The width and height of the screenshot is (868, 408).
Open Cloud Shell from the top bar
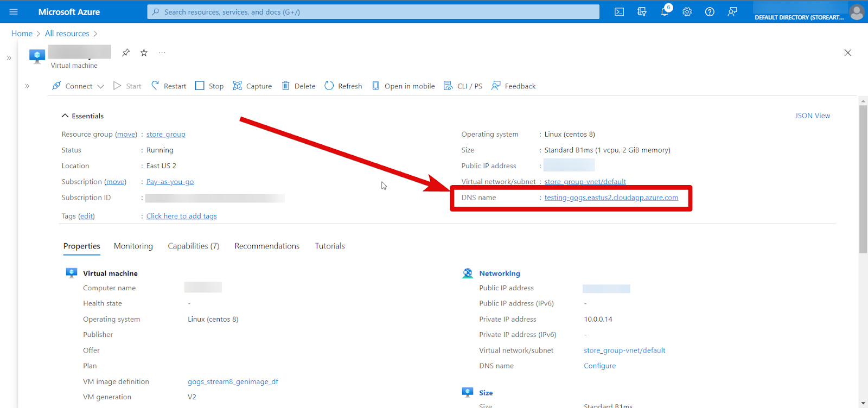(x=619, y=12)
